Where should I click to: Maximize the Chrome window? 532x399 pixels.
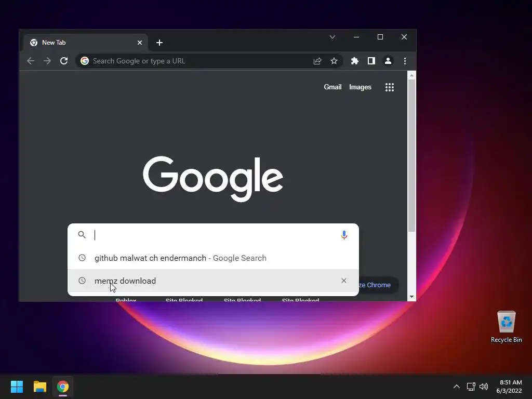(380, 37)
